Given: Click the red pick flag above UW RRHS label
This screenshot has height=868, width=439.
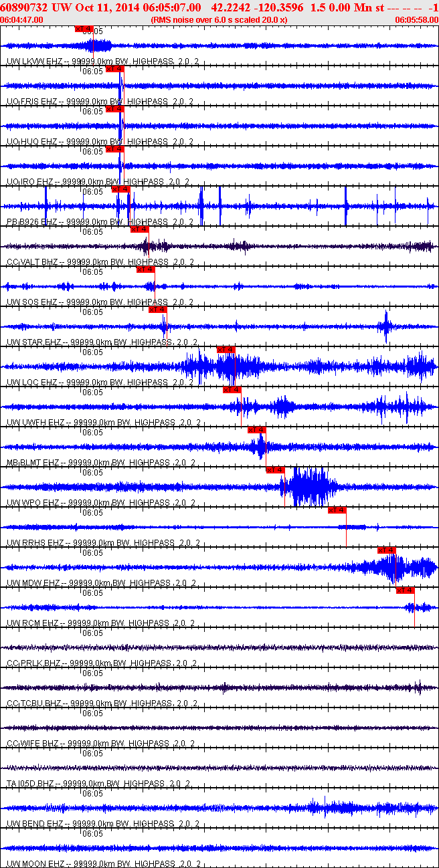Looking at the screenshot, I should 337,510.
